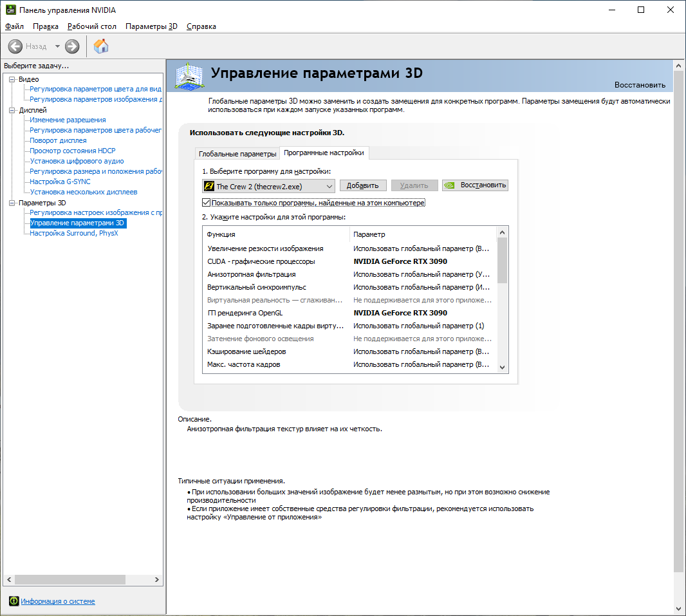
Task: Click settings list scrollbar thumb
Action: (x=502, y=260)
